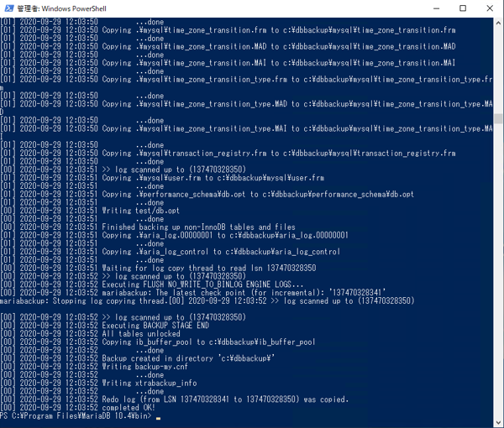Click 'Waiting for log copy thread' line

pyautogui.click(x=158, y=269)
